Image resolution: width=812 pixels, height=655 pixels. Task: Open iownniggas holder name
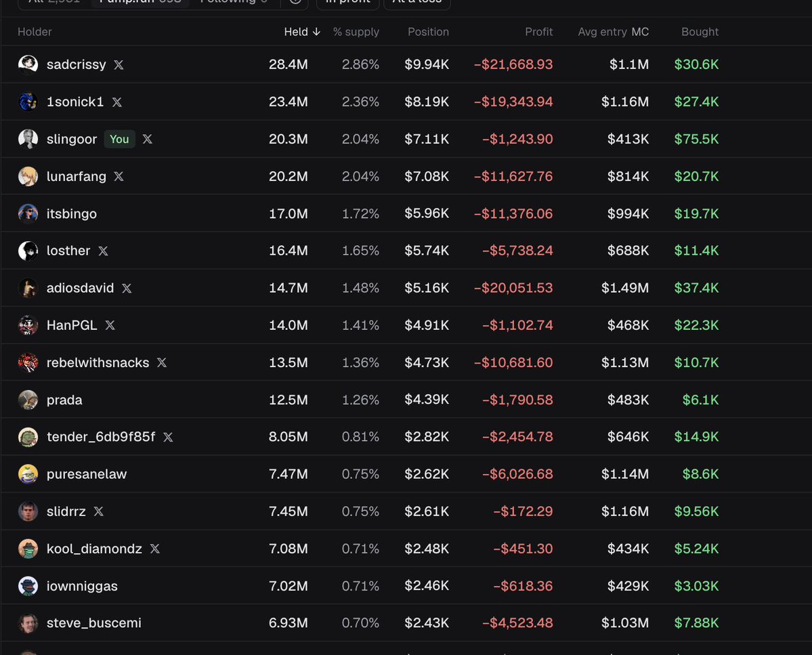coord(82,586)
